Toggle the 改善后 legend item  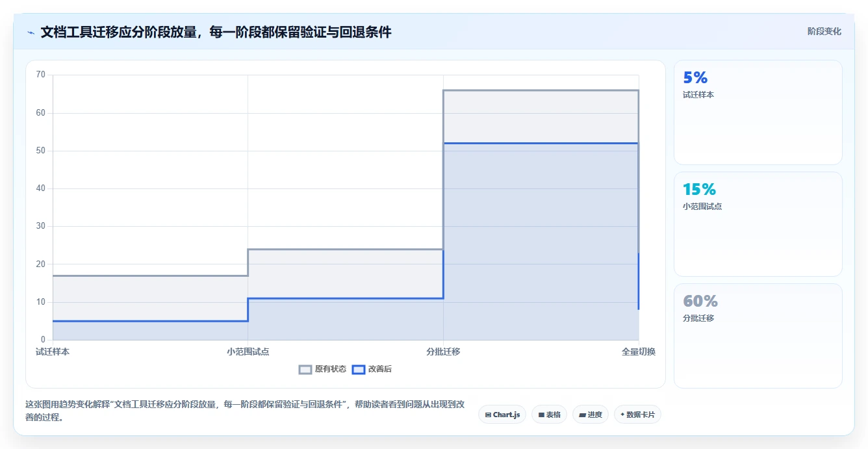click(372, 369)
